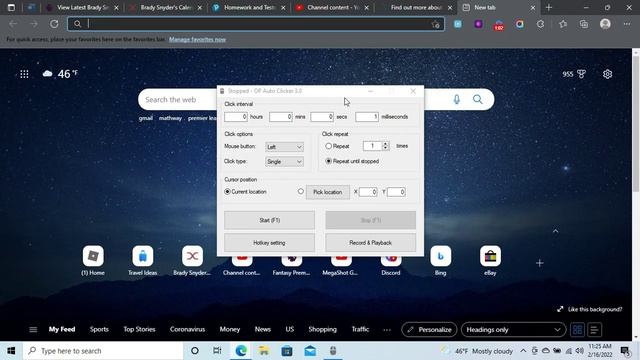
Task: Click the Start (F1) button
Action: coord(269,220)
